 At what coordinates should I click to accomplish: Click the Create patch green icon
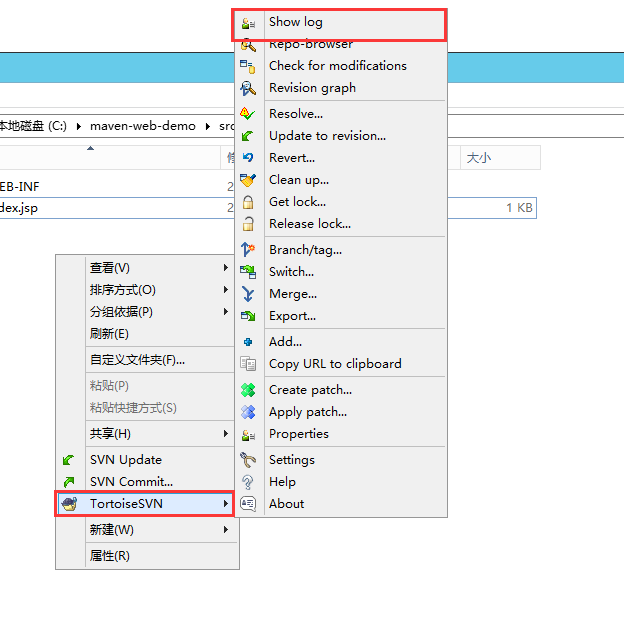pos(248,390)
